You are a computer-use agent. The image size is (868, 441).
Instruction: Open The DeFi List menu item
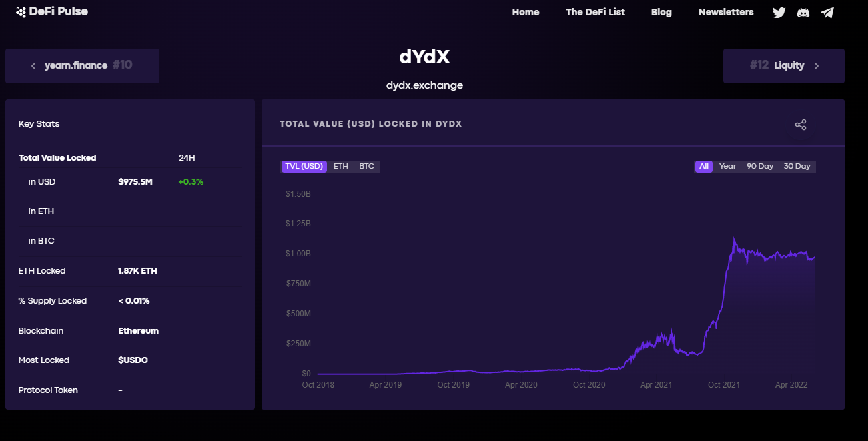click(595, 12)
